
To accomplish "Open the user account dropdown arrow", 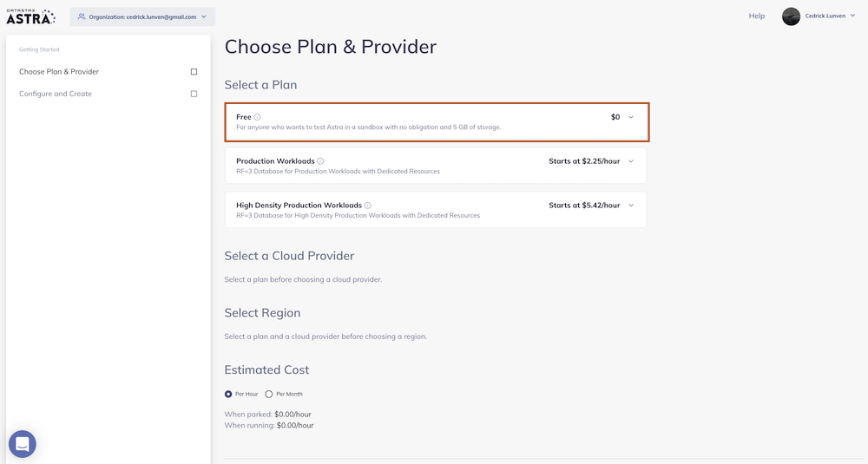I will pyautogui.click(x=852, y=16).
